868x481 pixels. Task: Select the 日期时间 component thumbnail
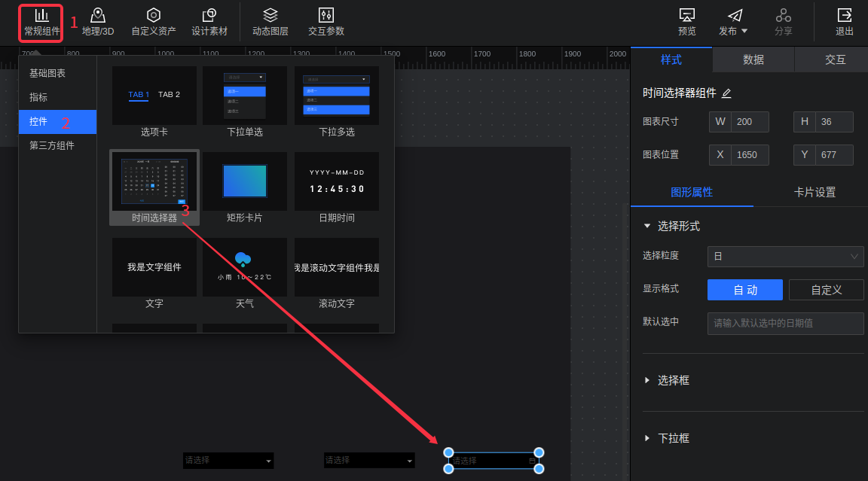pos(337,181)
